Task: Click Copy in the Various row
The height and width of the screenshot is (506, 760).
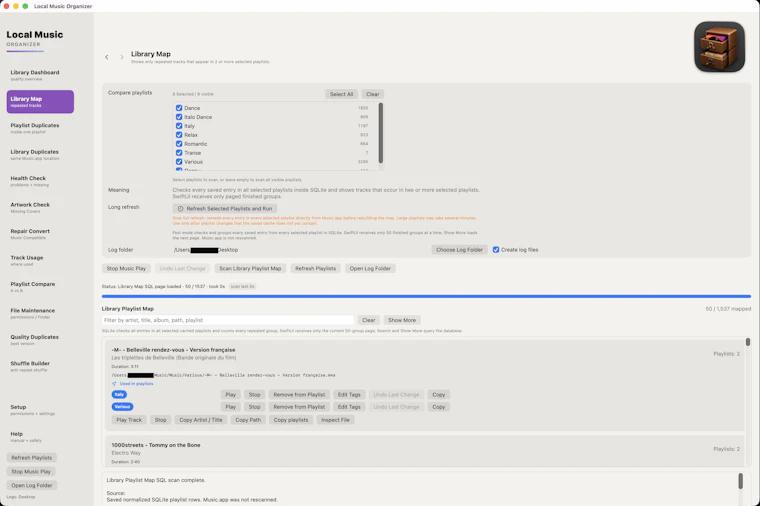Action: [439, 407]
